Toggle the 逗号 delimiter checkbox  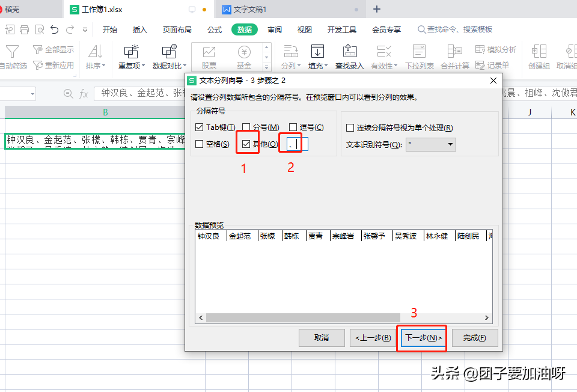click(x=293, y=127)
